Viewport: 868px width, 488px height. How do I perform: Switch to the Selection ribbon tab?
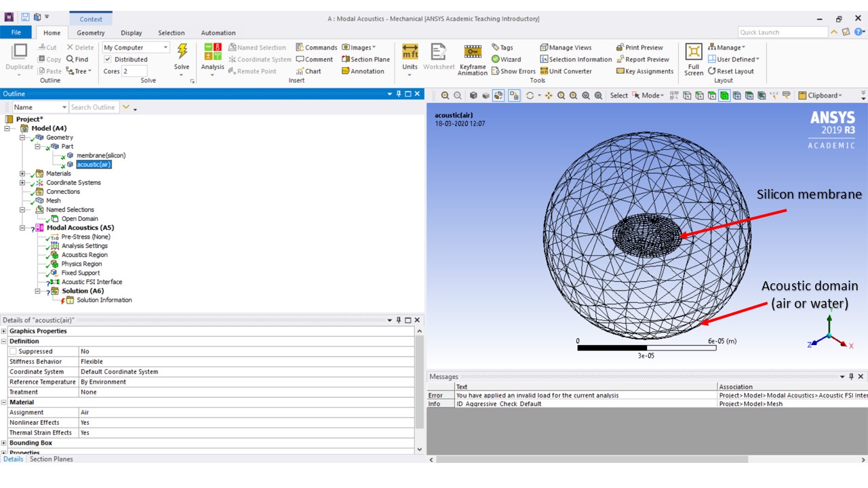click(172, 33)
